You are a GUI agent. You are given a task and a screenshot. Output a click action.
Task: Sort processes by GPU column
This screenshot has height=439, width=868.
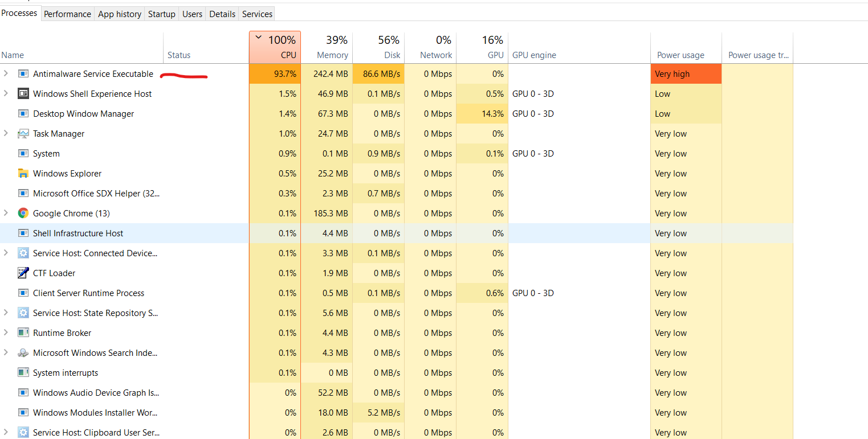pyautogui.click(x=482, y=48)
